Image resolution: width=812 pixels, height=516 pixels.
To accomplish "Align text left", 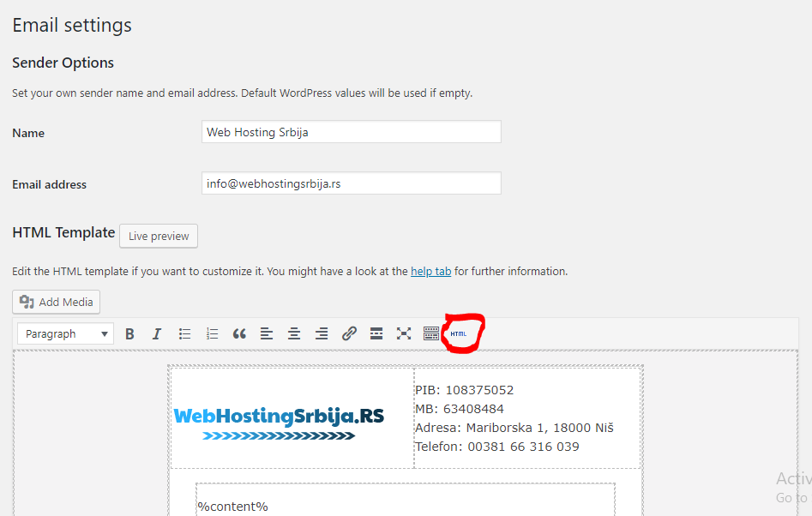I will (x=267, y=333).
